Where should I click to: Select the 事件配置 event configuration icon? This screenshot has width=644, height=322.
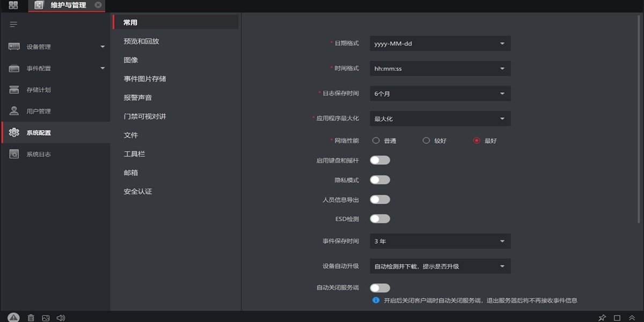pos(14,68)
